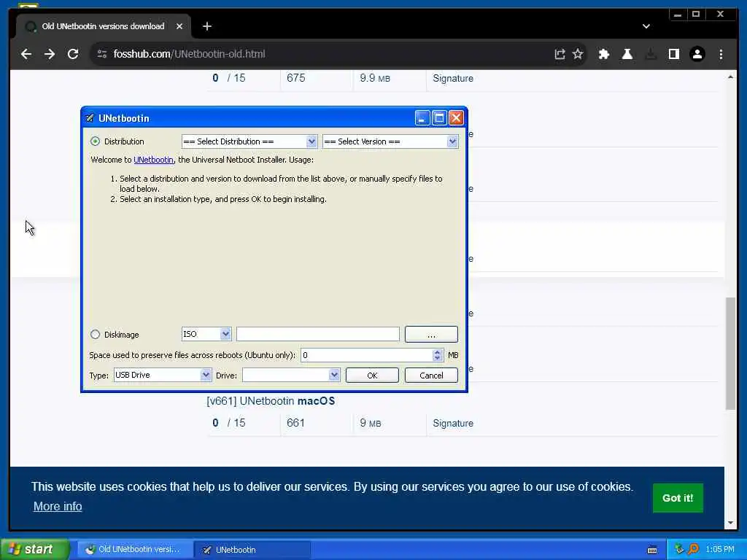Screen dimensions: 747x560
Task: Share this page icon in address bar
Action: 560,54
